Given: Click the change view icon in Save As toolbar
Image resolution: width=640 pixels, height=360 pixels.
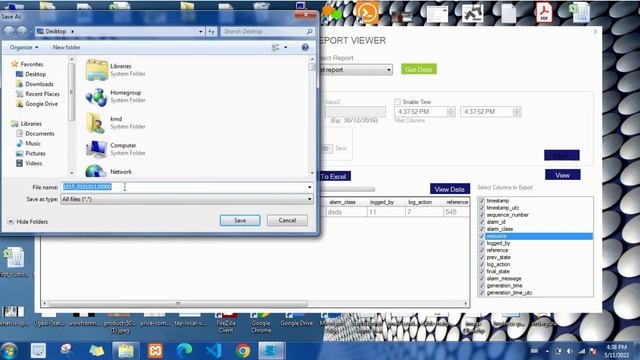Looking at the screenshot, I should (276, 47).
